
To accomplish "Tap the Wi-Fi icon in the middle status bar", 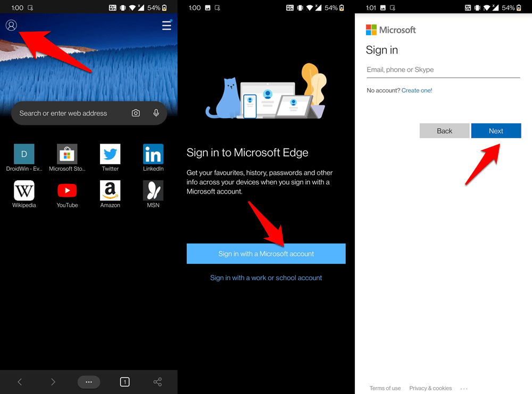I will [x=309, y=8].
